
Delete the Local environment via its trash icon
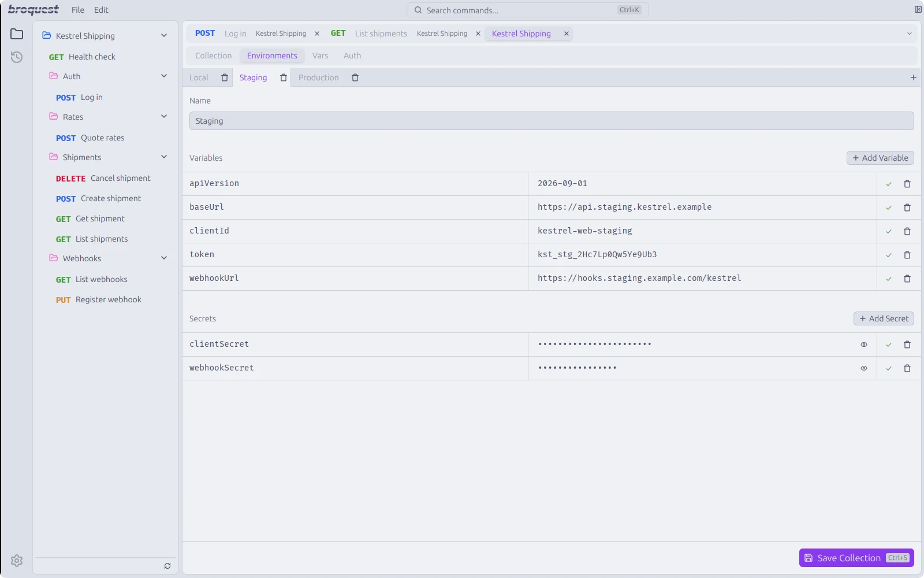[x=225, y=77]
